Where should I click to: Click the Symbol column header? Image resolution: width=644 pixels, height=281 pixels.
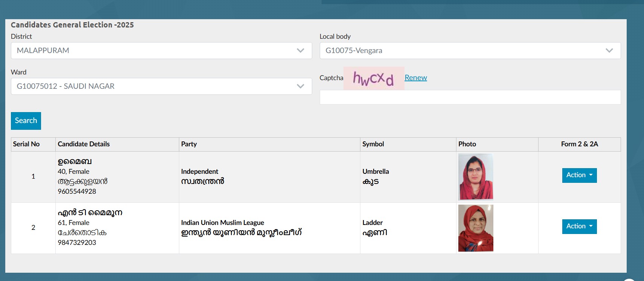373,144
